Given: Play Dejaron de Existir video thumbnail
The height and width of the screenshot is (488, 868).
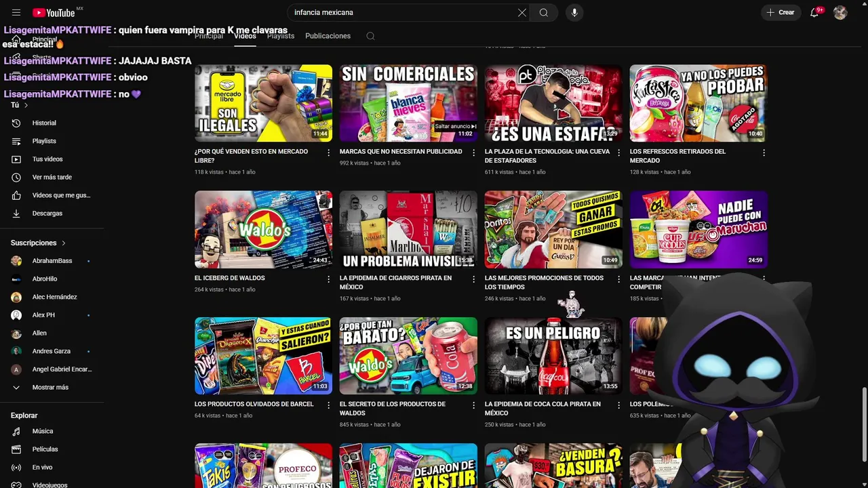Looking at the screenshot, I should (408, 466).
